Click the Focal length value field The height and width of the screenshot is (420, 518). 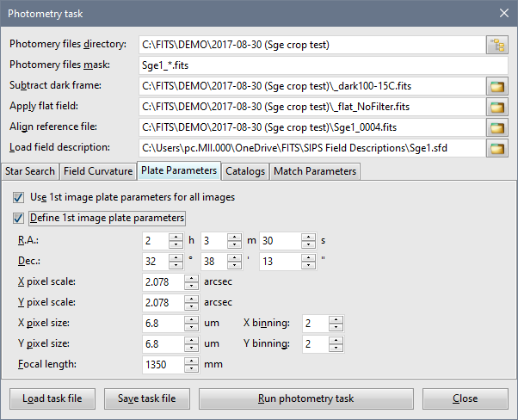163,365
